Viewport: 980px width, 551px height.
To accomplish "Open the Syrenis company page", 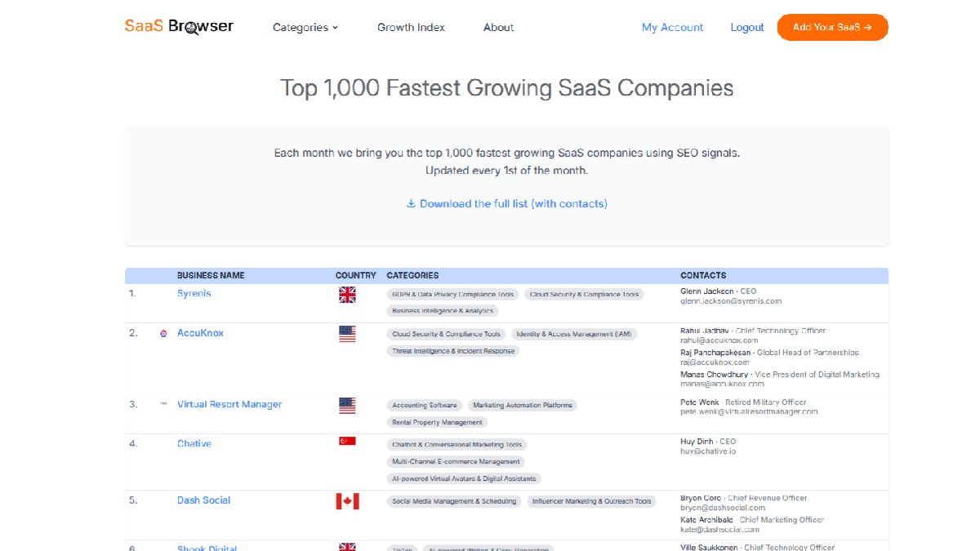I will (194, 294).
